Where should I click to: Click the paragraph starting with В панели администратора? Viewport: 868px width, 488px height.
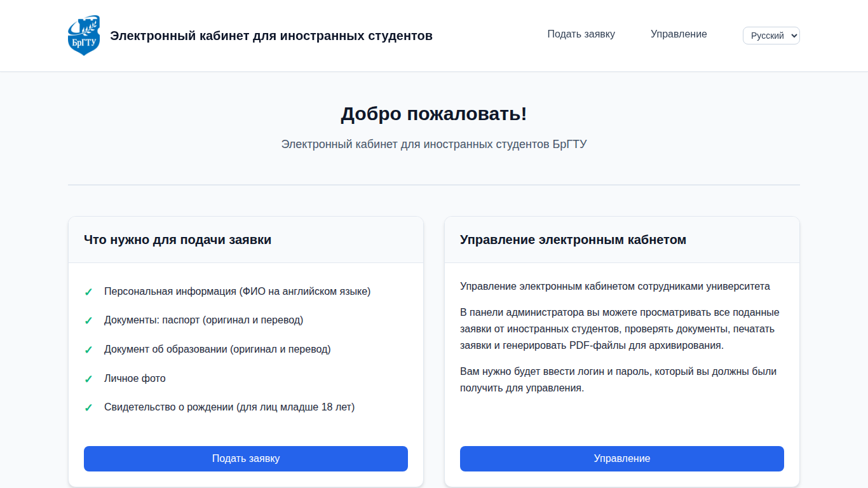click(x=620, y=329)
